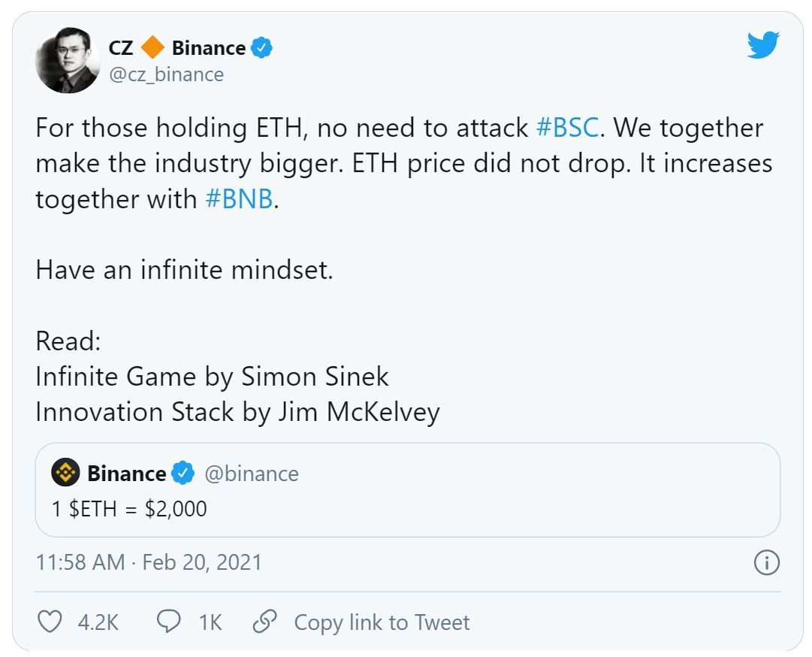Click the chain link copy icon

point(263,622)
